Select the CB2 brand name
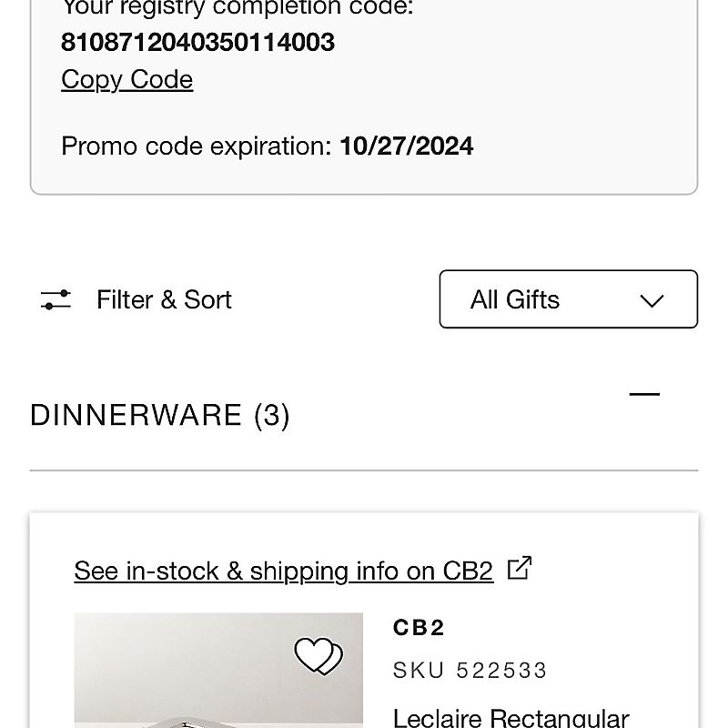This screenshot has height=728, width=728. tap(419, 628)
